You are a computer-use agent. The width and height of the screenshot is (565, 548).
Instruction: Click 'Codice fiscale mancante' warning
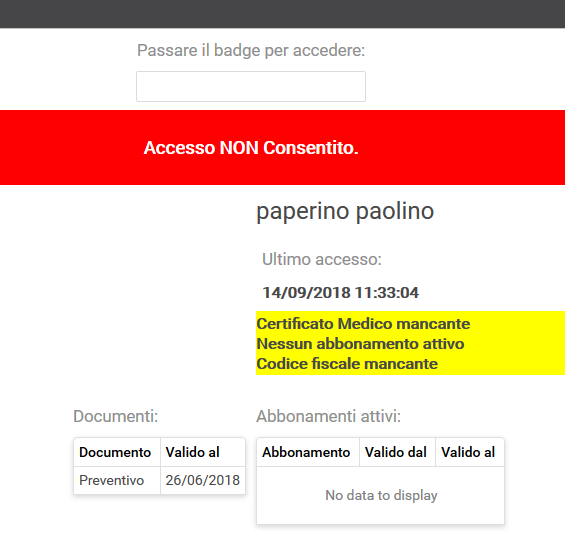pos(347,364)
